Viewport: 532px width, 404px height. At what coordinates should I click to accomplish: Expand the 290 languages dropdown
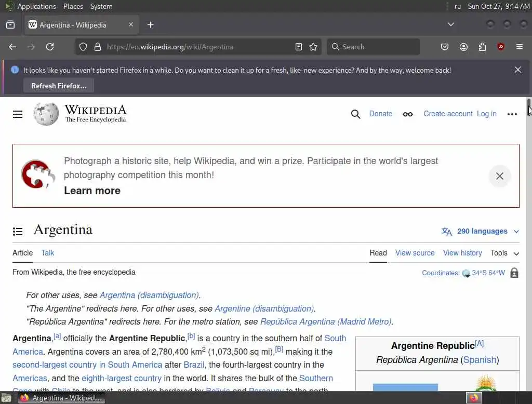click(x=480, y=232)
